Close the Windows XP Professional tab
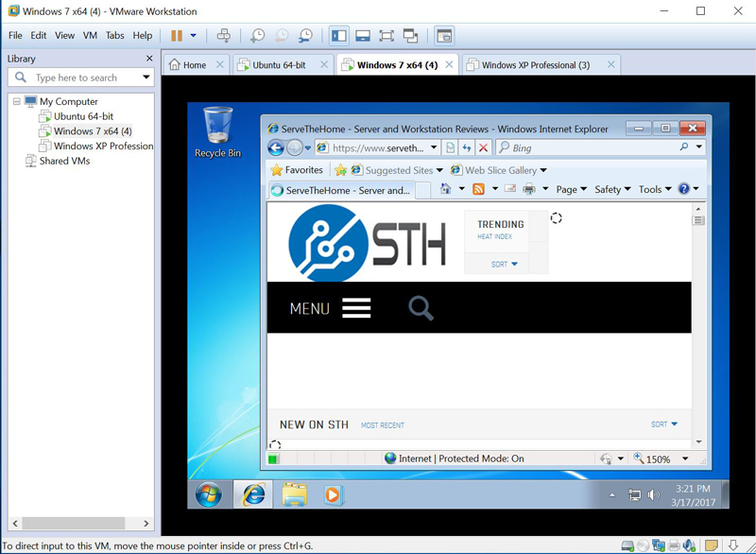 [x=610, y=64]
